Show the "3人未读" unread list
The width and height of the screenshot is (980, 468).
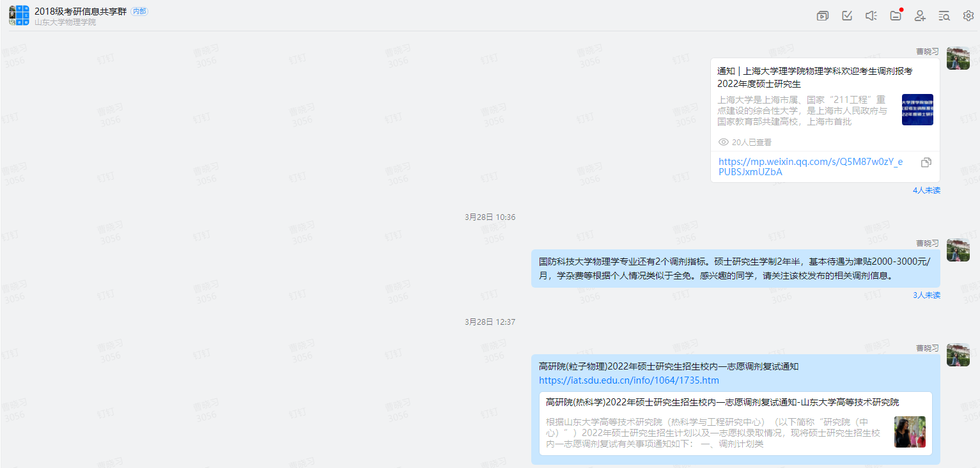pos(926,295)
